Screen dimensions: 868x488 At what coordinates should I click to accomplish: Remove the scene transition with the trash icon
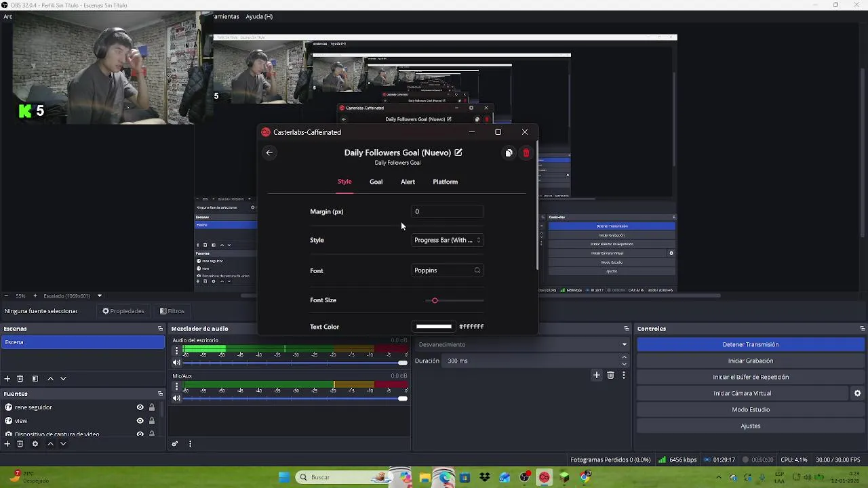[x=610, y=375]
